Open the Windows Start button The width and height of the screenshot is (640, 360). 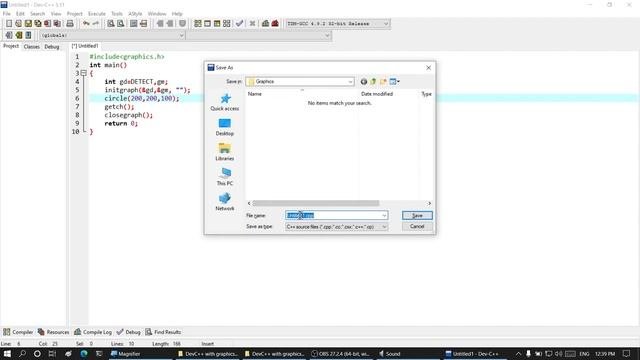pyautogui.click(x=7, y=354)
